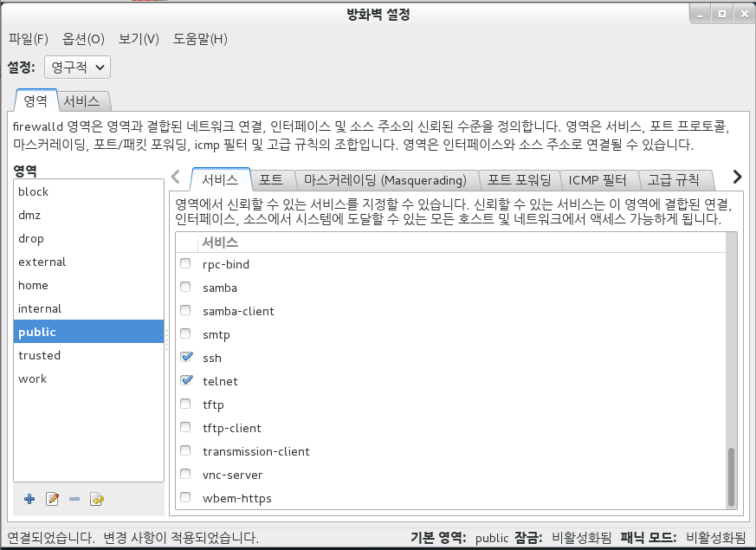Check the vnc-server service box
Image resolution: width=756 pixels, height=550 pixels.
pyautogui.click(x=185, y=474)
